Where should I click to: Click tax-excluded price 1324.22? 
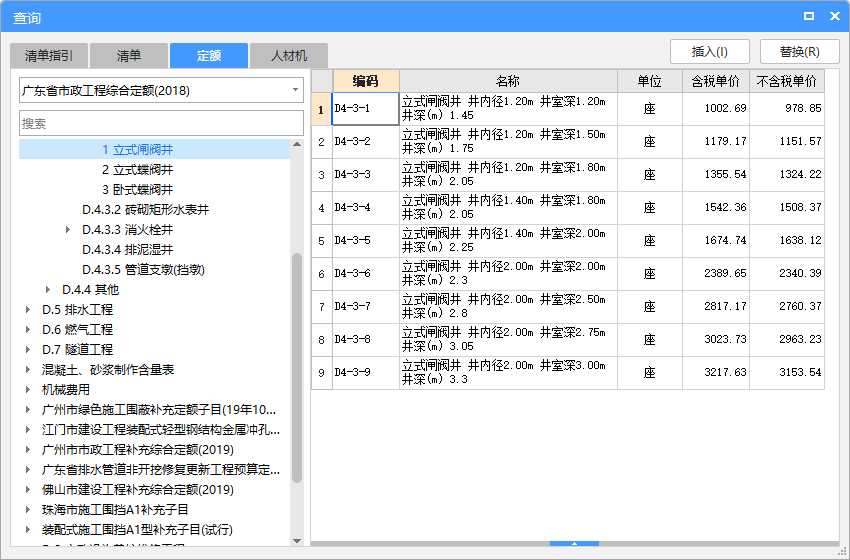787,175
